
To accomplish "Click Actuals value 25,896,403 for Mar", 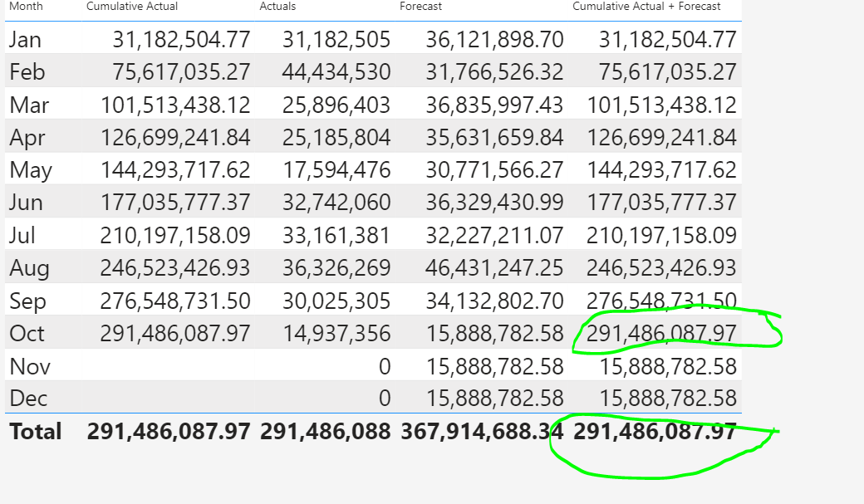I will tap(336, 105).
